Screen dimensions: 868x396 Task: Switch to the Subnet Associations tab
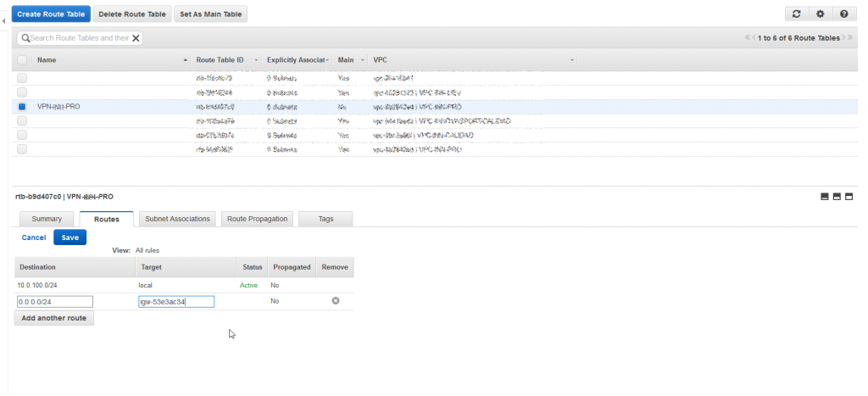coord(177,219)
